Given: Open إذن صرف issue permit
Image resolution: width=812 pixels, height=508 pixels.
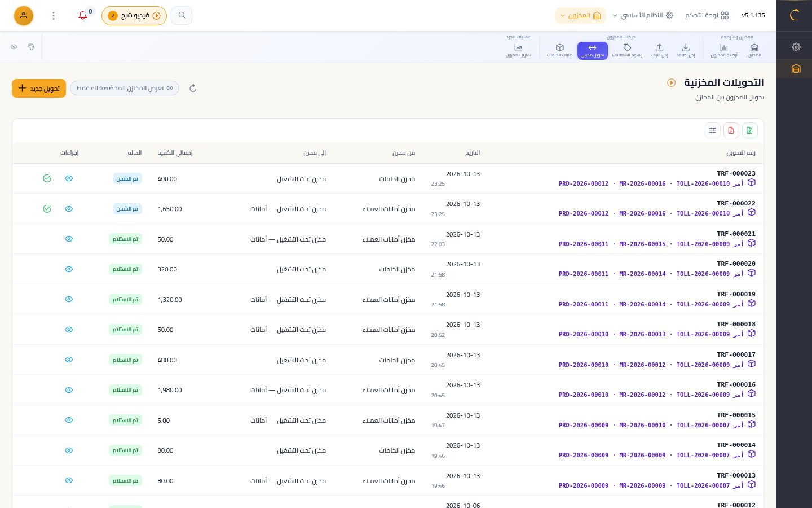Looking at the screenshot, I should pyautogui.click(x=659, y=50).
